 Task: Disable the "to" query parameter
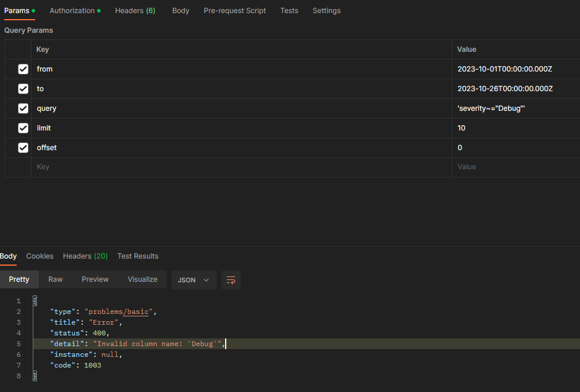point(23,88)
